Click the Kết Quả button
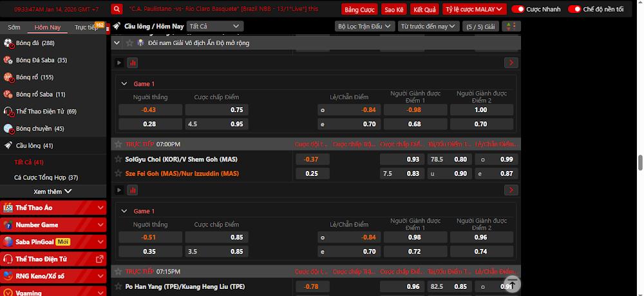The width and height of the screenshot is (644, 296). pos(424,10)
